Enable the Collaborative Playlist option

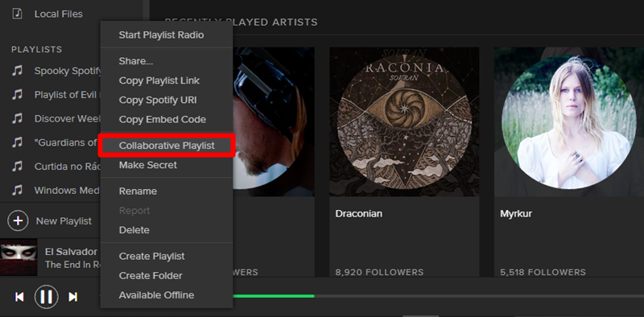(167, 146)
